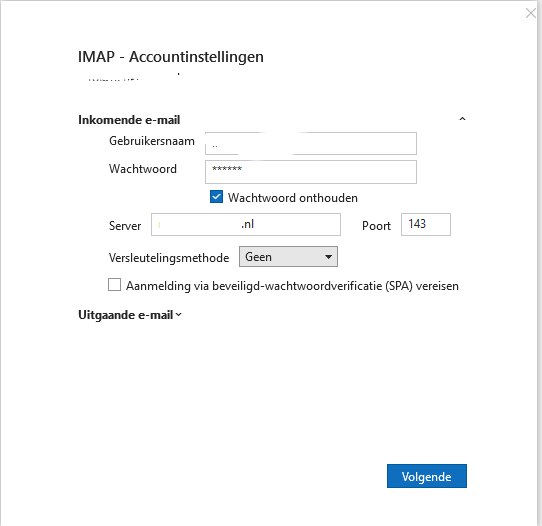This screenshot has height=526, width=542.
Task: Click the Gebruikersnaam label
Action: (152, 141)
